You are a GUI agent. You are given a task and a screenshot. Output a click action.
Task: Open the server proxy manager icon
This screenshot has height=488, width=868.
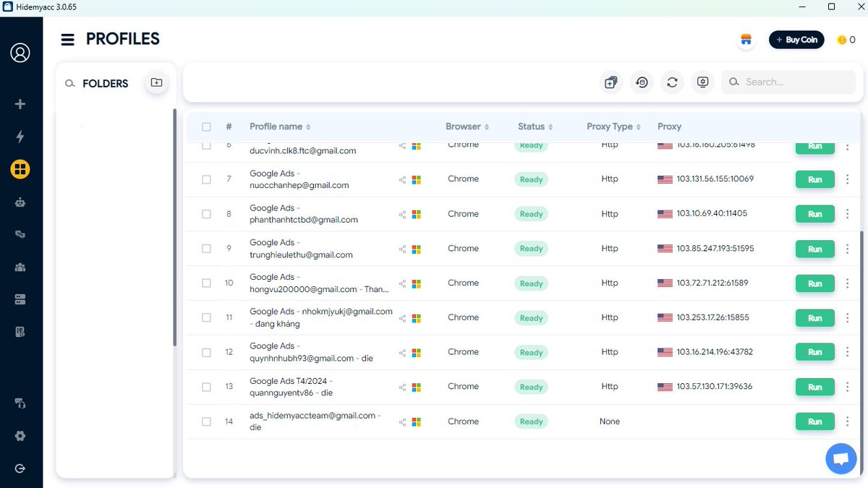pyautogui.click(x=20, y=299)
